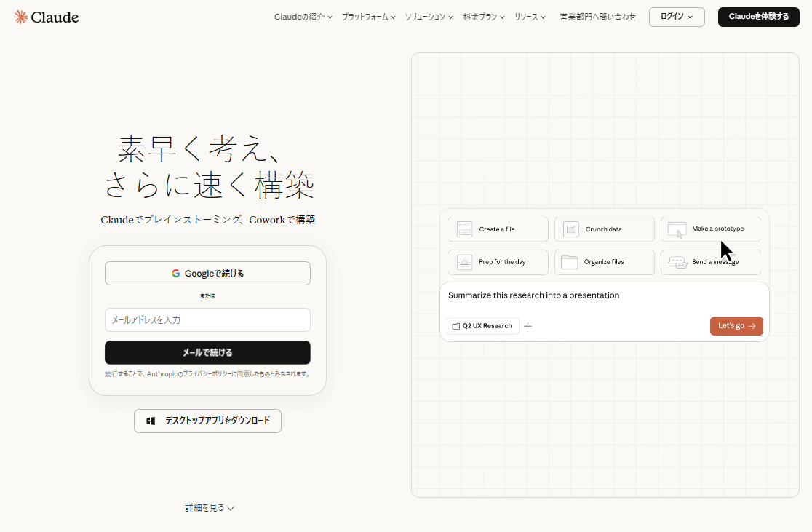Click デスクトップアプリをダウンロード button
812x532 pixels.
point(207,421)
